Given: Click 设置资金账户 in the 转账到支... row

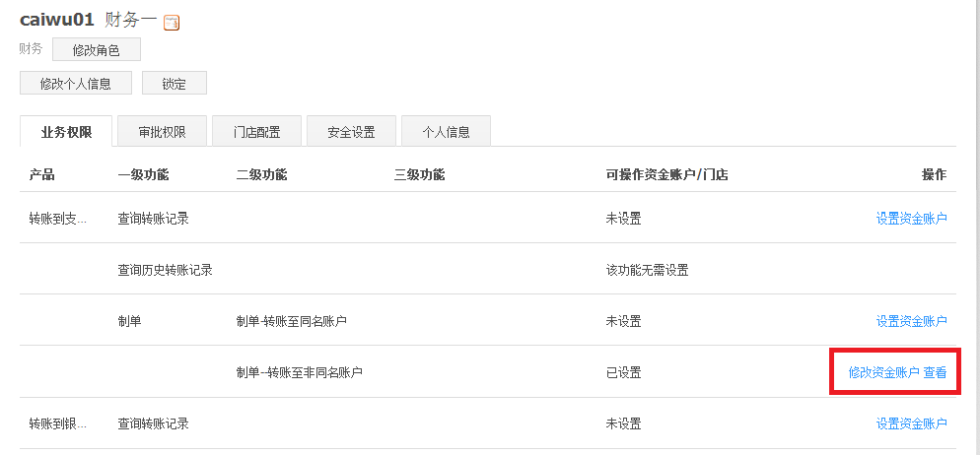Looking at the screenshot, I should click(911, 219).
